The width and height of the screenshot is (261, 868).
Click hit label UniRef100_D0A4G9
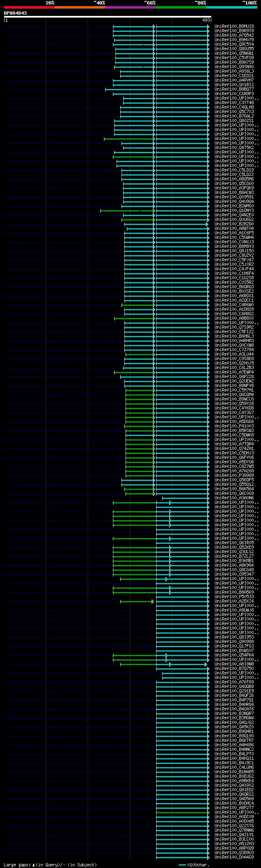pos(234,857)
